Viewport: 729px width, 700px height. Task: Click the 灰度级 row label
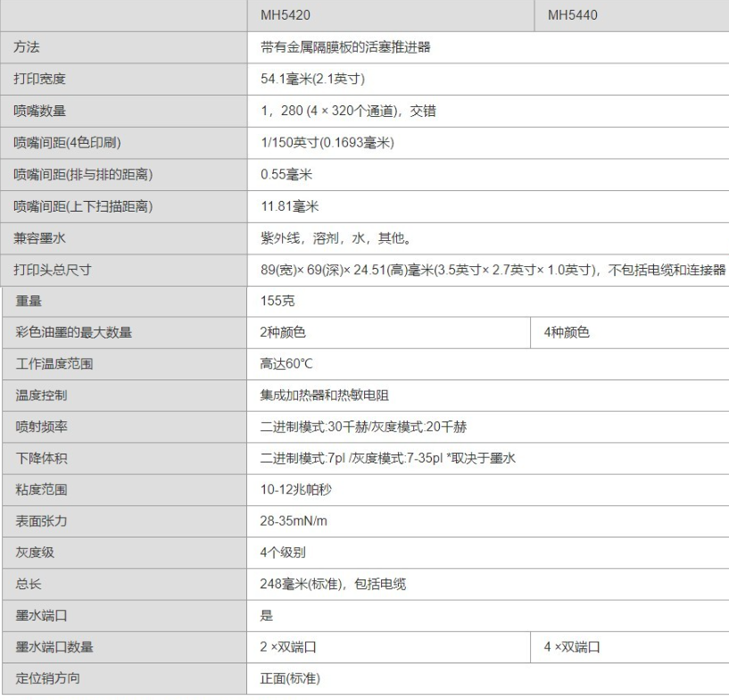coord(35,553)
